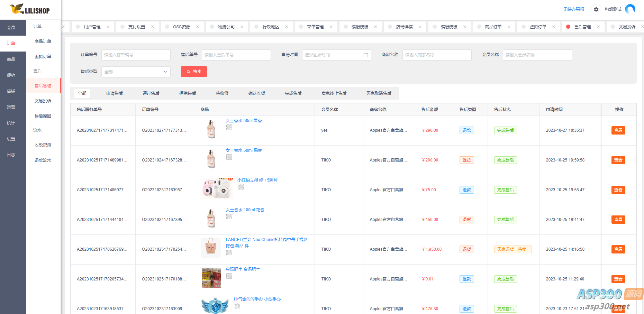Filter by 通过售后 status tab
644x314 pixels.
(151, 93)
